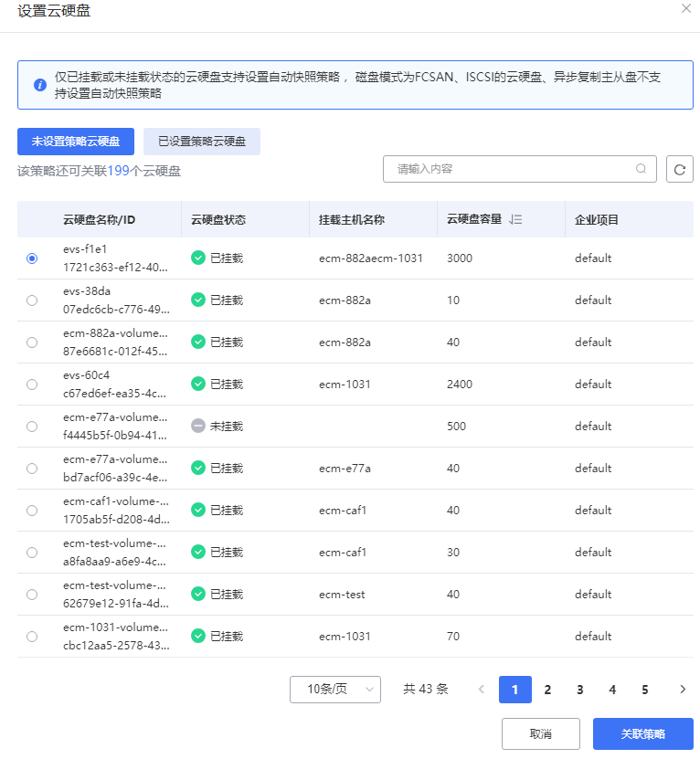Click host name ecm-e77a

345,468
